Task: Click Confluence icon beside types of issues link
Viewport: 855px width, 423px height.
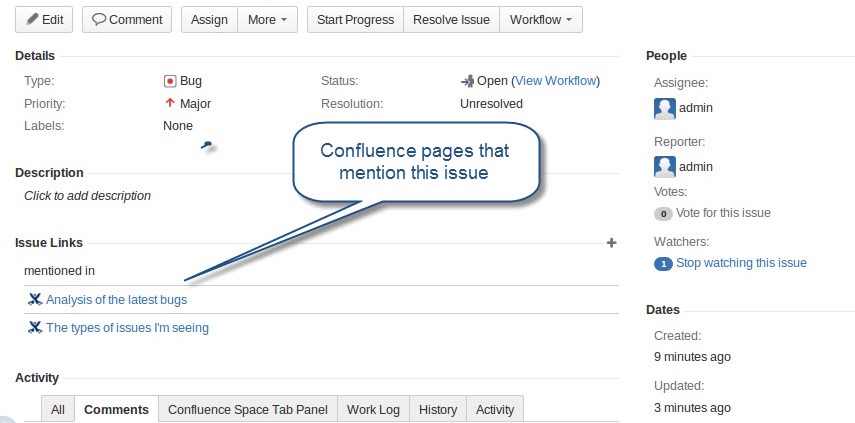Action: point(35,327)
